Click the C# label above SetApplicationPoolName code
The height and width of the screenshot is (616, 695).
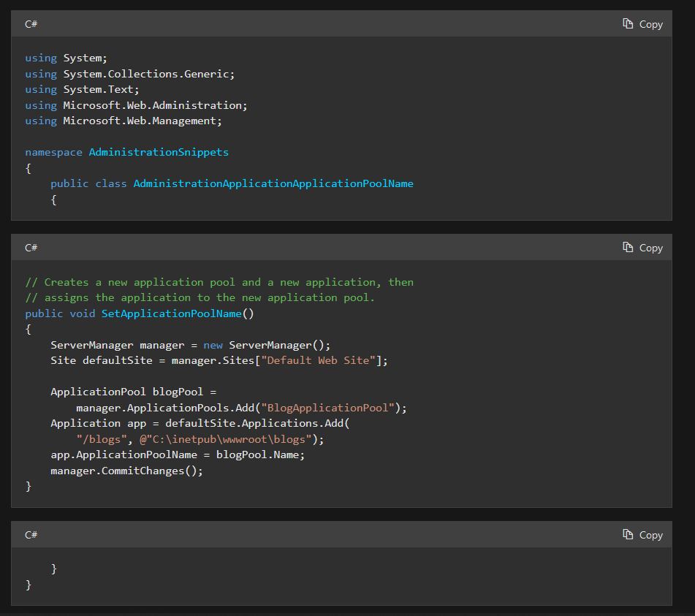click(x=31, y=247)
